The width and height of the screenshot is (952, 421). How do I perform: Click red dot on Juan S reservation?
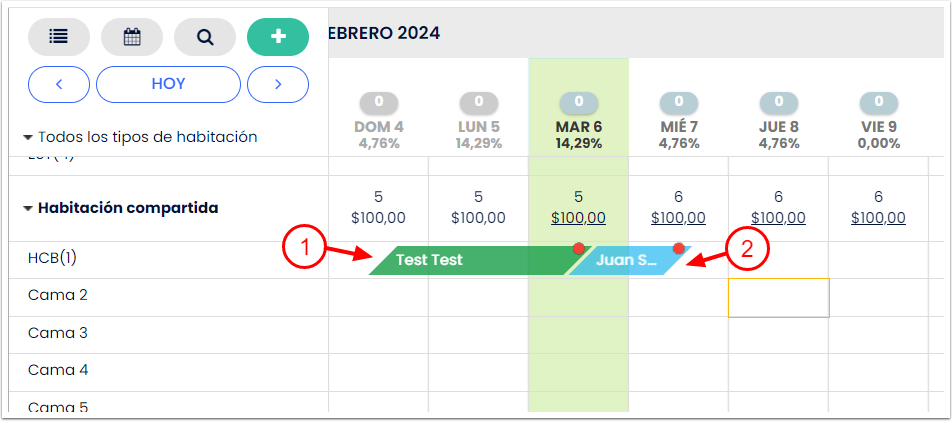click(x=679, y=248)
